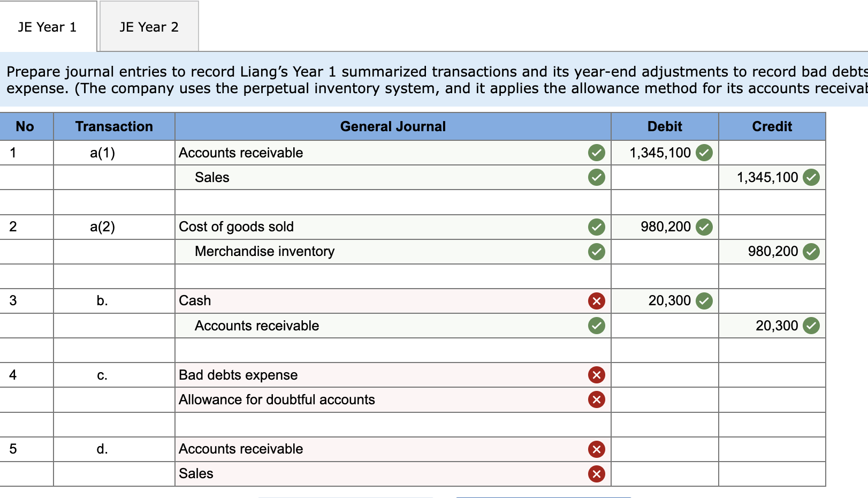This screenshot has height=498, width=868.
Task: Click transaction label a(1)
Action: [102, 153]
